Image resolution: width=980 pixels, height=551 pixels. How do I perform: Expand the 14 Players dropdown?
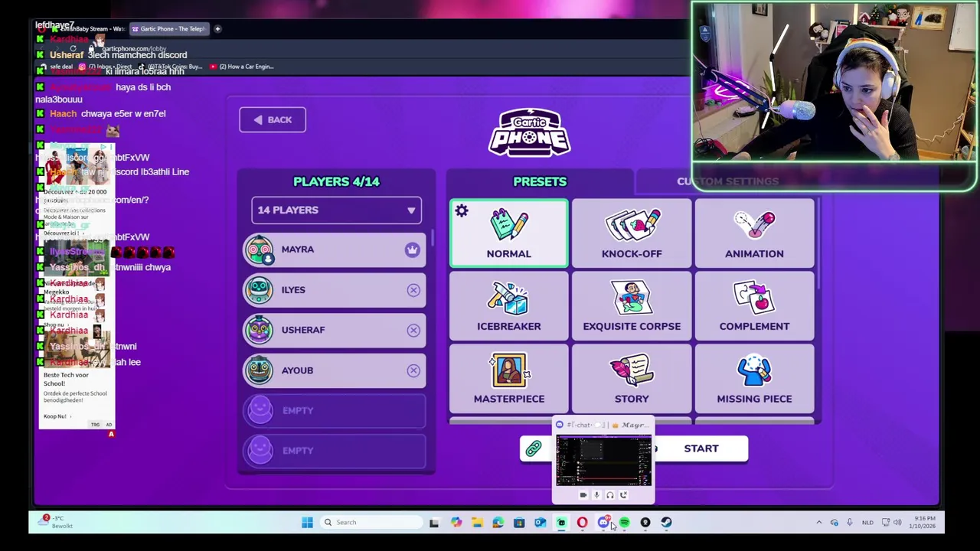(x=336, y=210)
